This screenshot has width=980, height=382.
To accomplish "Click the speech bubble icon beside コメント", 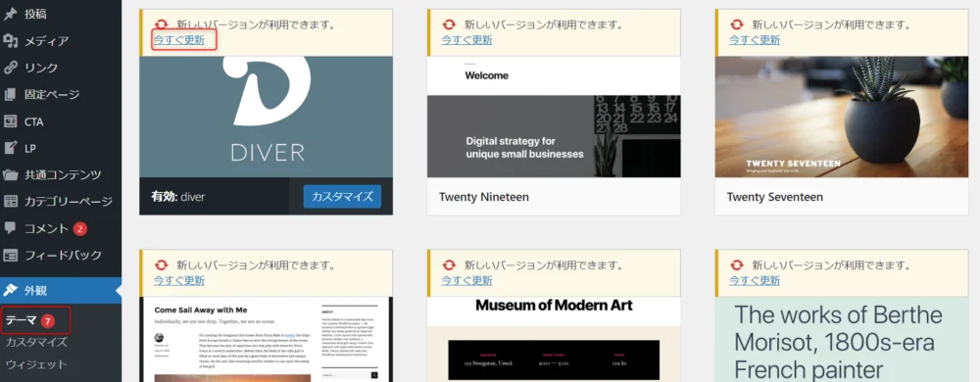I will pos(10,228).
